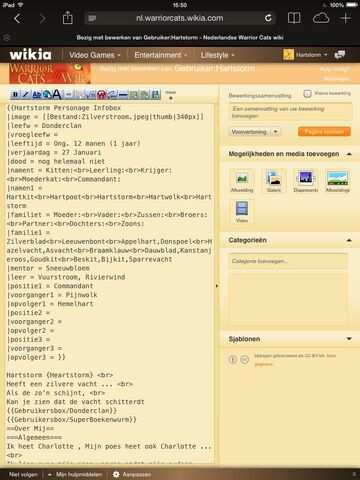Click the Hartstorm user avatar icon
This screenshot has width=360, height=480.
click(288, 54)
